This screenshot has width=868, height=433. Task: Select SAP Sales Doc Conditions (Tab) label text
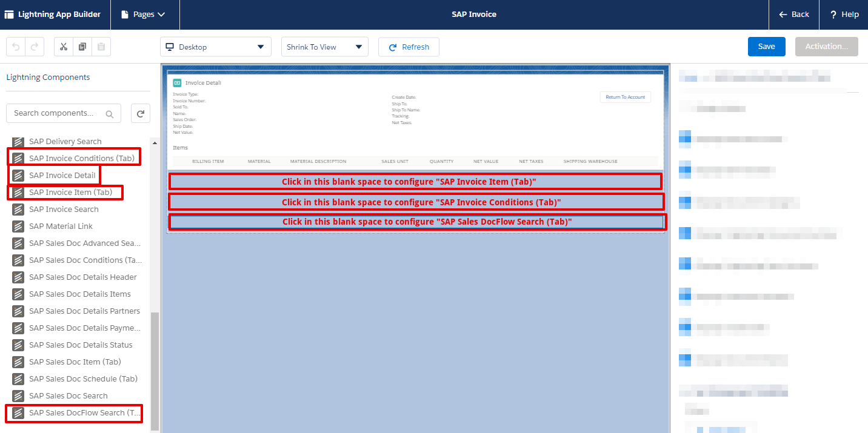point(85,260)
